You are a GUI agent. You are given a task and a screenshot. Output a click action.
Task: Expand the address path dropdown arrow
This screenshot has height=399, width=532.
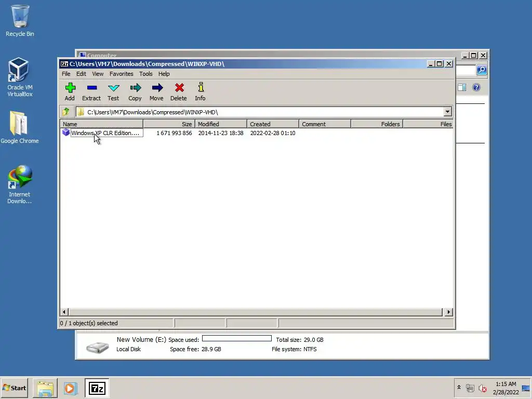point(447,112)
